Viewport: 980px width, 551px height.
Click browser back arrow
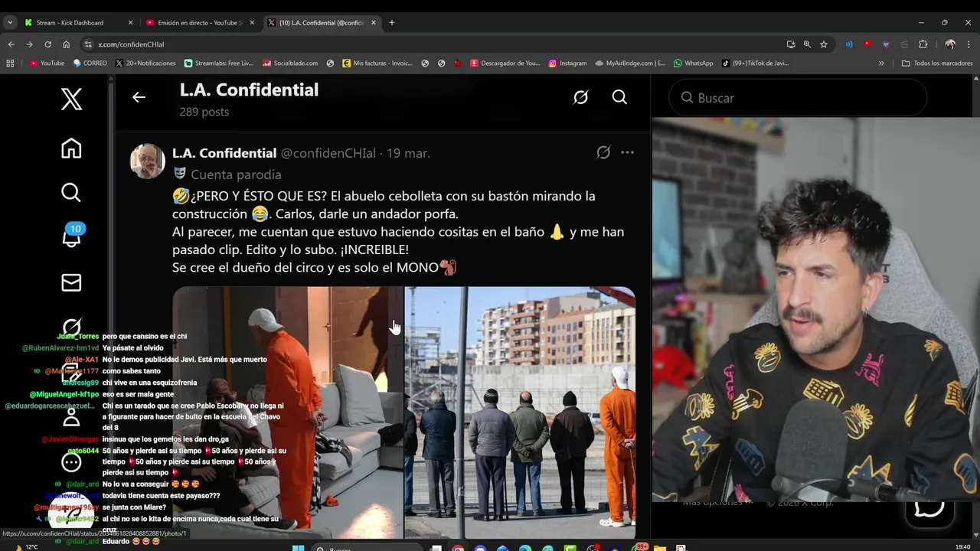coord(11,44)
